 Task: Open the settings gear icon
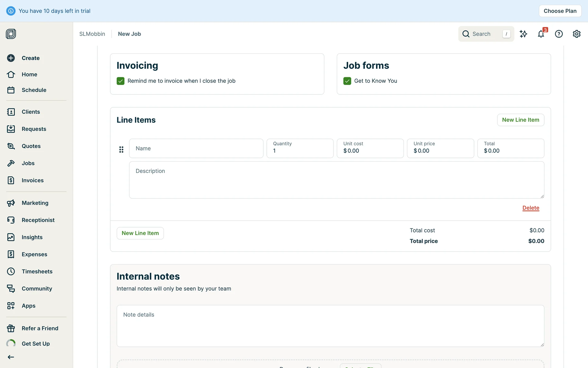(x=576, y=34)
